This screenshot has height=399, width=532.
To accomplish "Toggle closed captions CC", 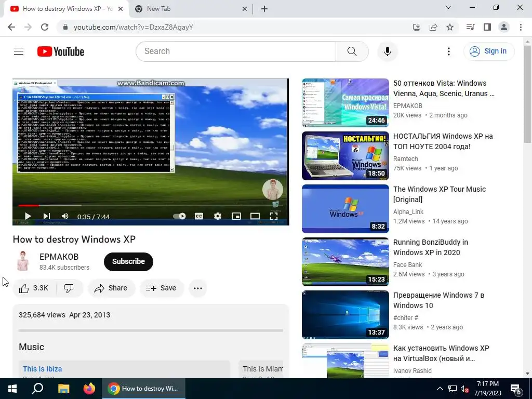I will [x=199, y=216].
